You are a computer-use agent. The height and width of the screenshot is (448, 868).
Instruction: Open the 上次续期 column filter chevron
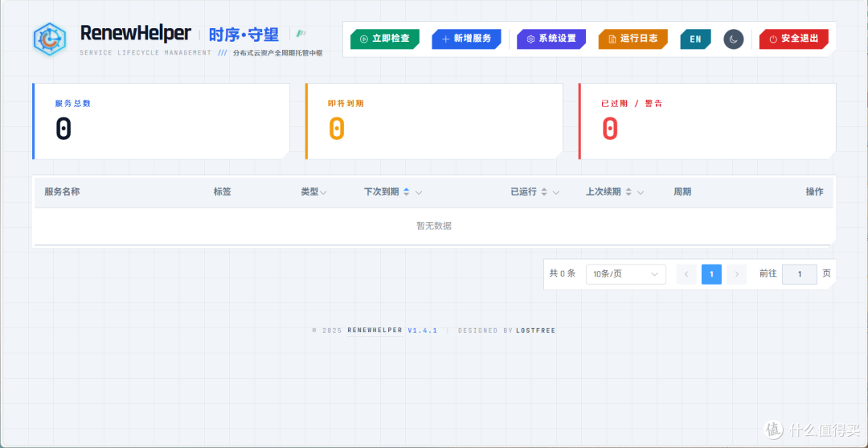[x=641, y=193]
